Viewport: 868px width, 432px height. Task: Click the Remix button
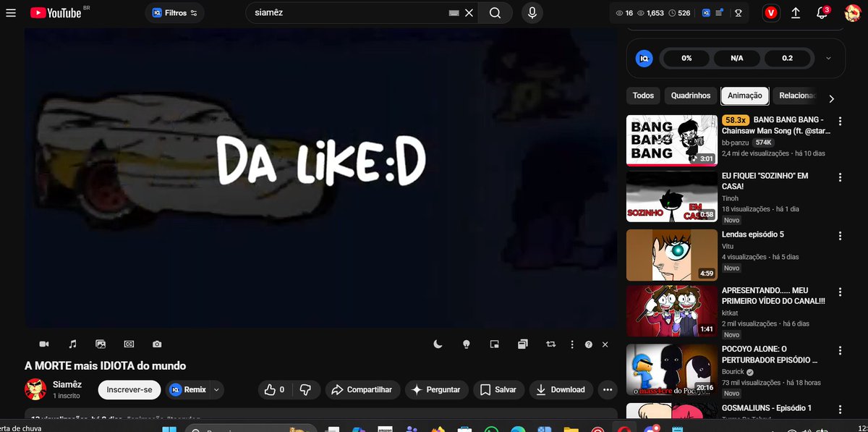point(187,389)
